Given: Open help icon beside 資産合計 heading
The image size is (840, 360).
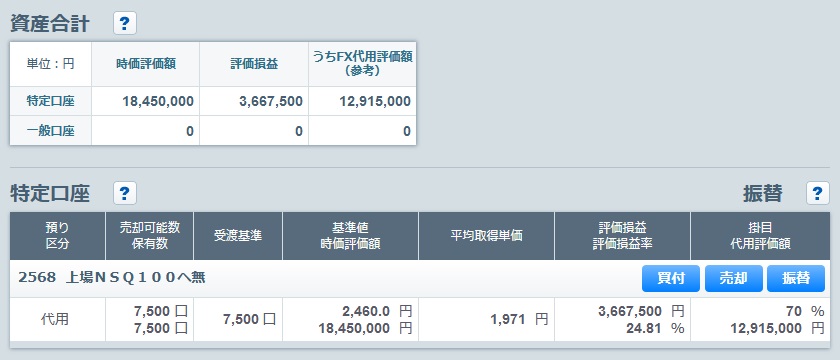Looking at the screenshot, I should pyautogui.click(x=125, y=24).
